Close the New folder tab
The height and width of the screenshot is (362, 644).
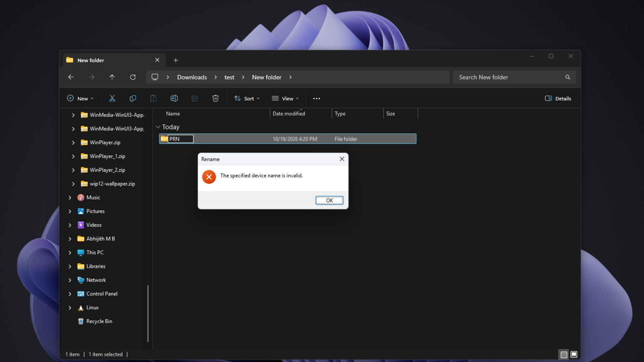[157, 60]
